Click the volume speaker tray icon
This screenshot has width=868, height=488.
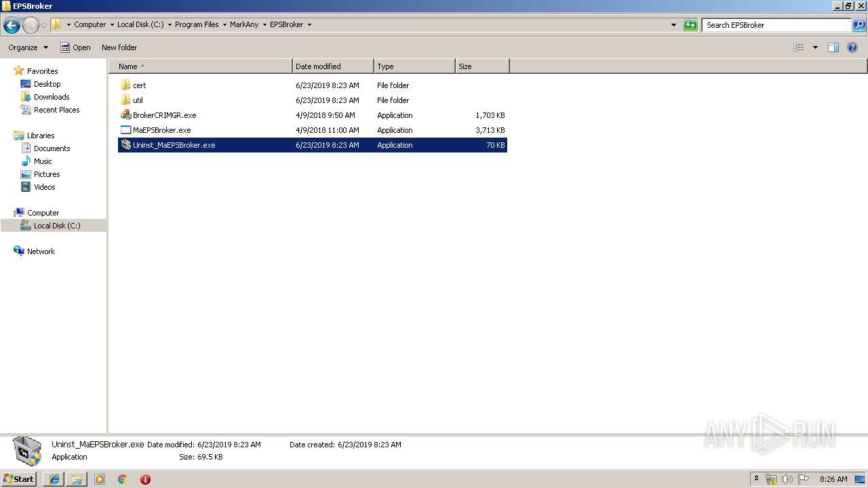787,479
